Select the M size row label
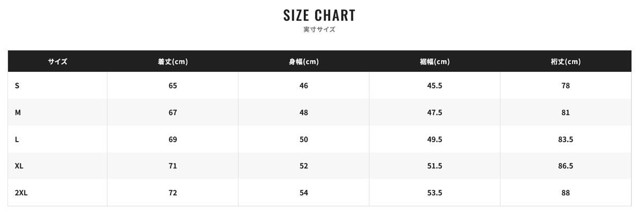The width and height of the screenshot is (644, 212). click(x=18, y=113)
